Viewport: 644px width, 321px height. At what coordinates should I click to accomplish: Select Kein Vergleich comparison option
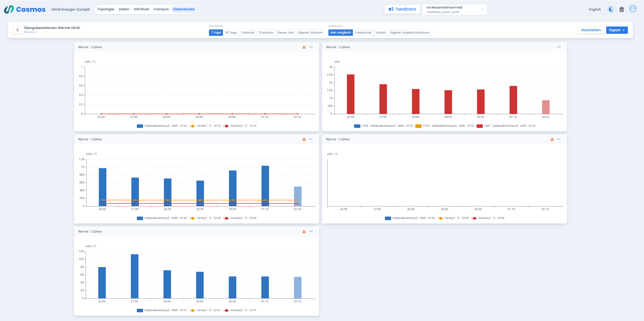(341, 33)
